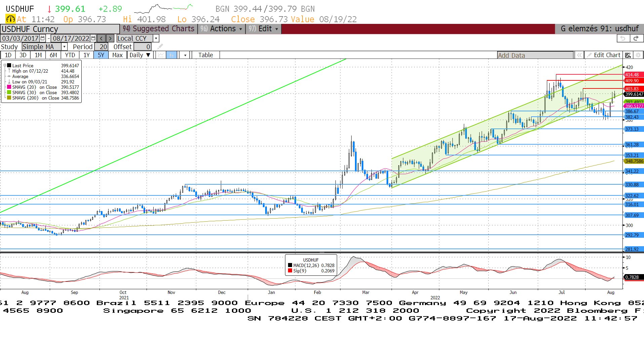Open annotations notes icon beside Edit Chart
The width and height of the screenshot is (644, 337).
click(628, 55)
